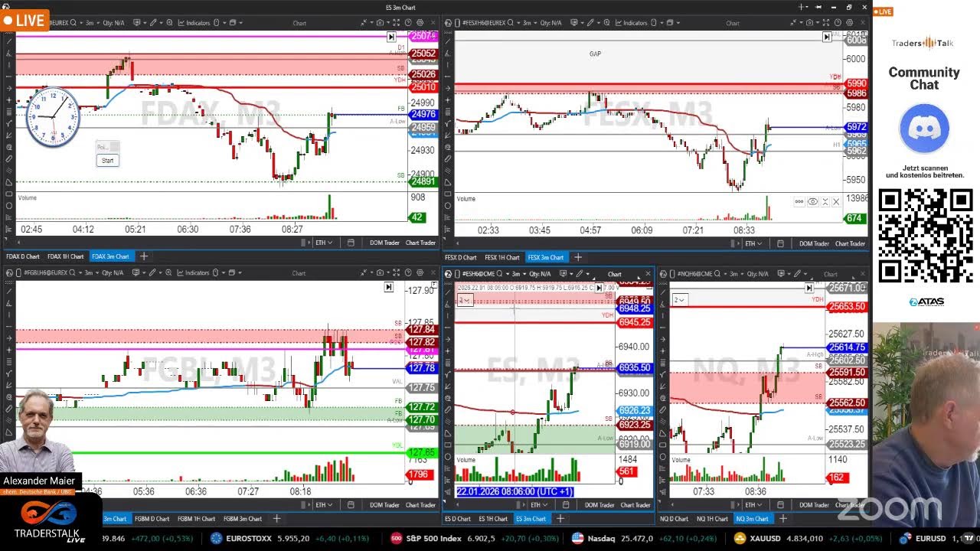Take snapshot with FGBL chart camera icon

click(x=380, y=272)
